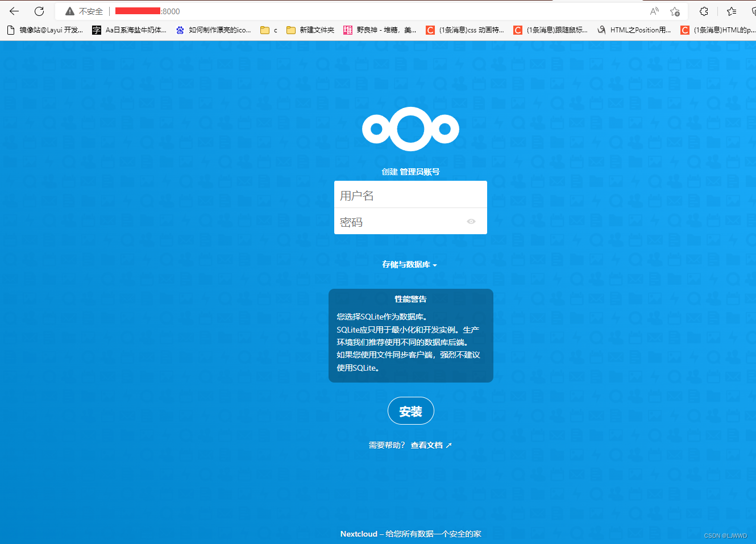Click the 不安全 security label
This screenshot has height=544, width=756.
point(91,11)
